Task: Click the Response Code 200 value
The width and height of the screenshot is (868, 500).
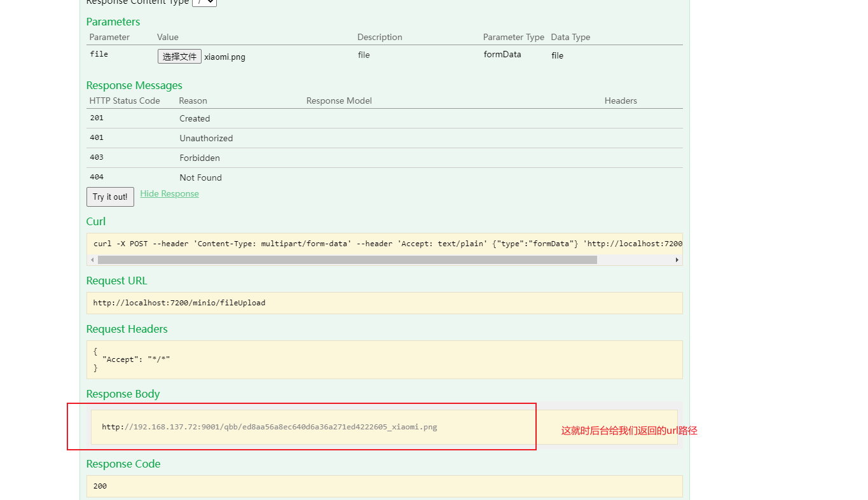Action: point(100,486)
